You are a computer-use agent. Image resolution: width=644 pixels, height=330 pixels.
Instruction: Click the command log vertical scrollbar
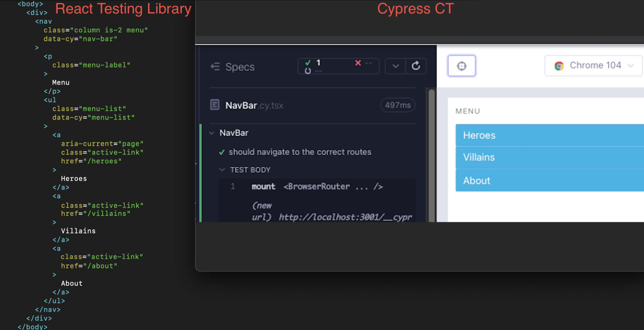(431, 155)
